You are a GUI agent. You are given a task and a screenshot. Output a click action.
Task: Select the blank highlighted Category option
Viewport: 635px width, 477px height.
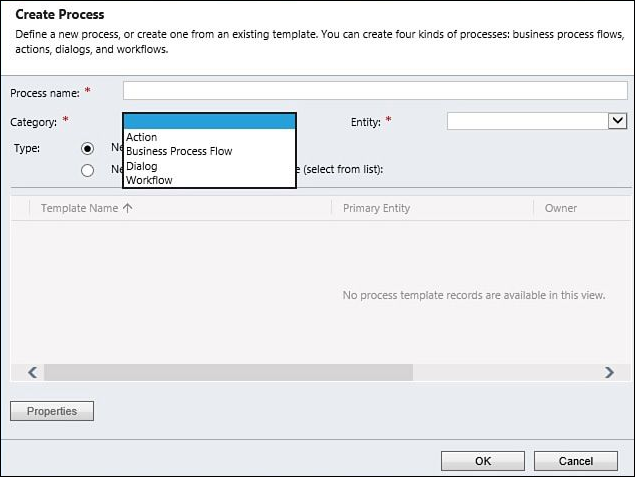click(209, 121)
